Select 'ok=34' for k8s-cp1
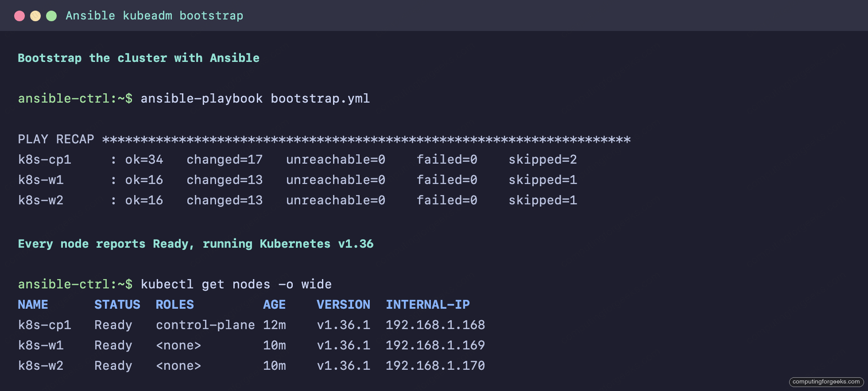This screenshot has height=391, width=868. (144, 159)
